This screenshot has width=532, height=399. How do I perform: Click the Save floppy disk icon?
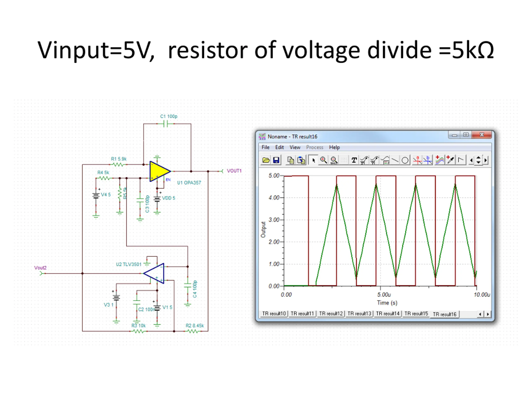click(276, 160)
